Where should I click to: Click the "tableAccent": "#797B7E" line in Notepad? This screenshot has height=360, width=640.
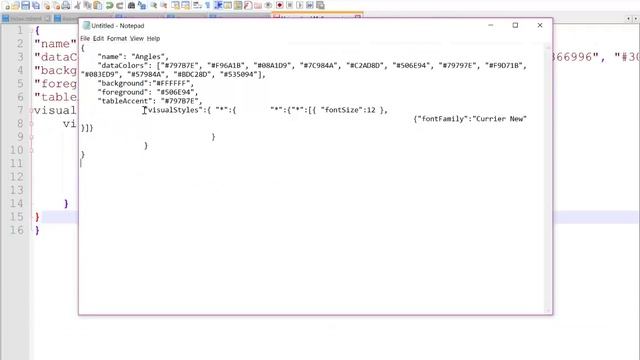point(149,101)
